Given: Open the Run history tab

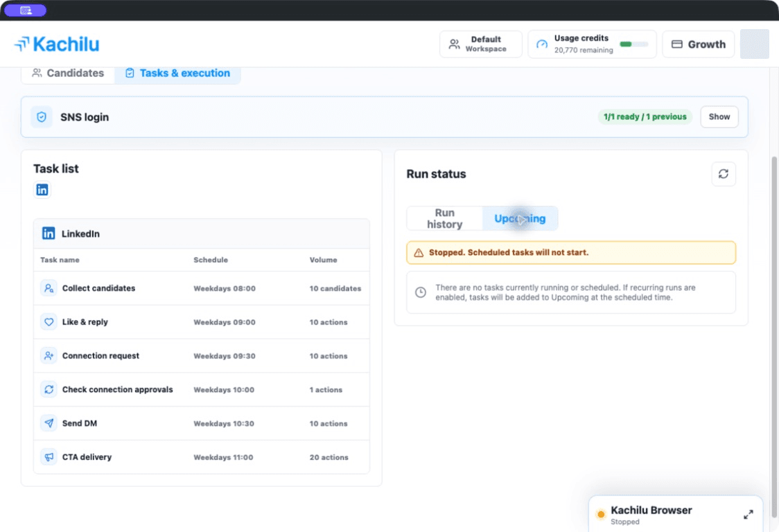Looking at the screenshot, I should [445, 219].
